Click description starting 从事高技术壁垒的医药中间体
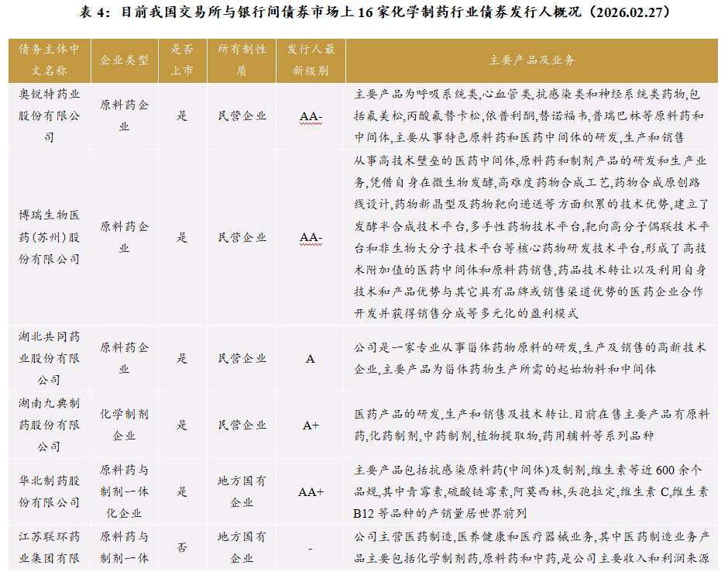728x579 pixels. (x=532, y=237)
